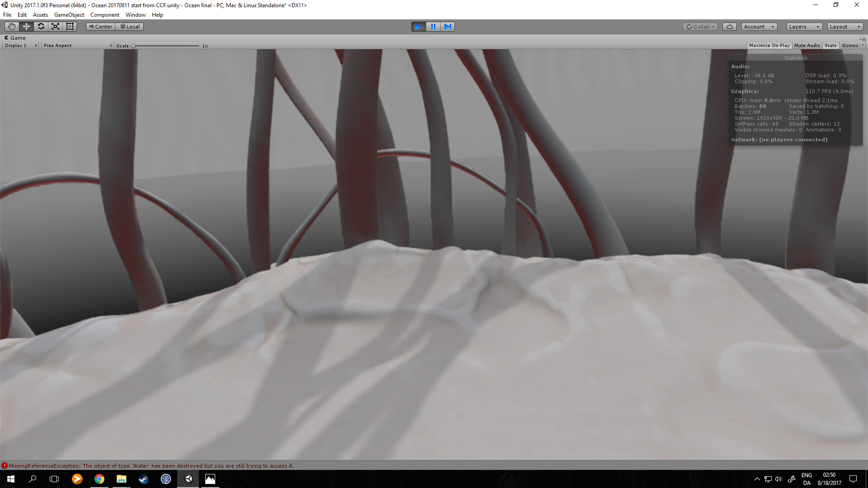Open the Layout dropdown
Screen dimensions: 868x488
pyautogui.click(x=844, y=26)
